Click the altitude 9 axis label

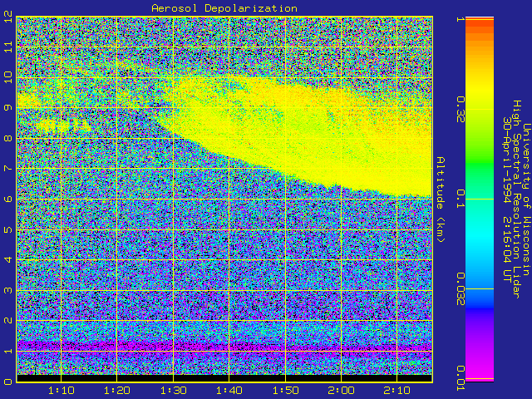(8, 108)
